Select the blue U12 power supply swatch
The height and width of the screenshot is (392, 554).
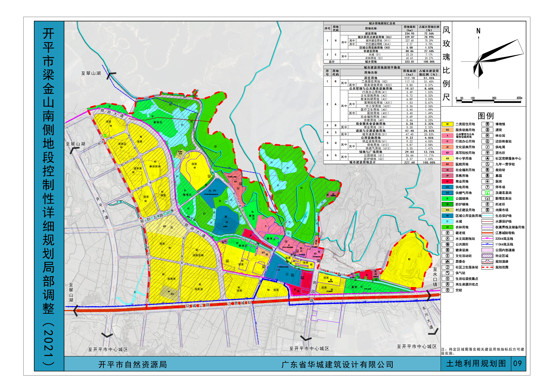pyautogui.click(x=448, y=187)
